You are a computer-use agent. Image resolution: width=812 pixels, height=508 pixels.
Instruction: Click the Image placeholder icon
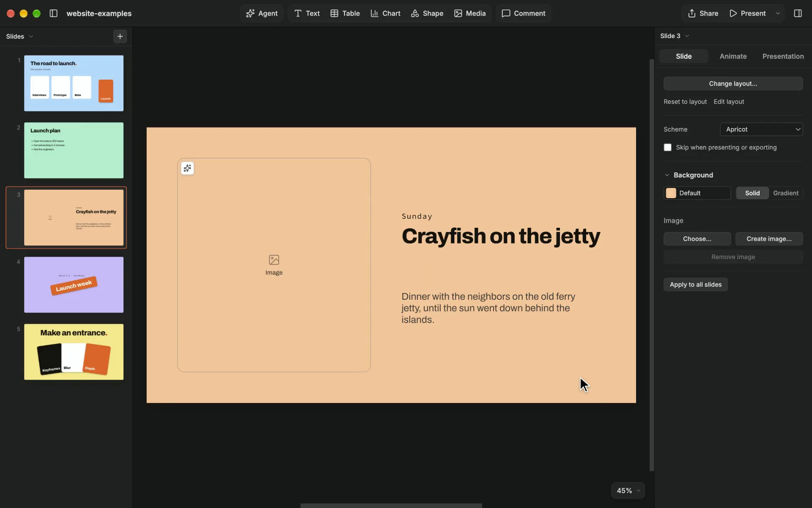tap(274, 260)
